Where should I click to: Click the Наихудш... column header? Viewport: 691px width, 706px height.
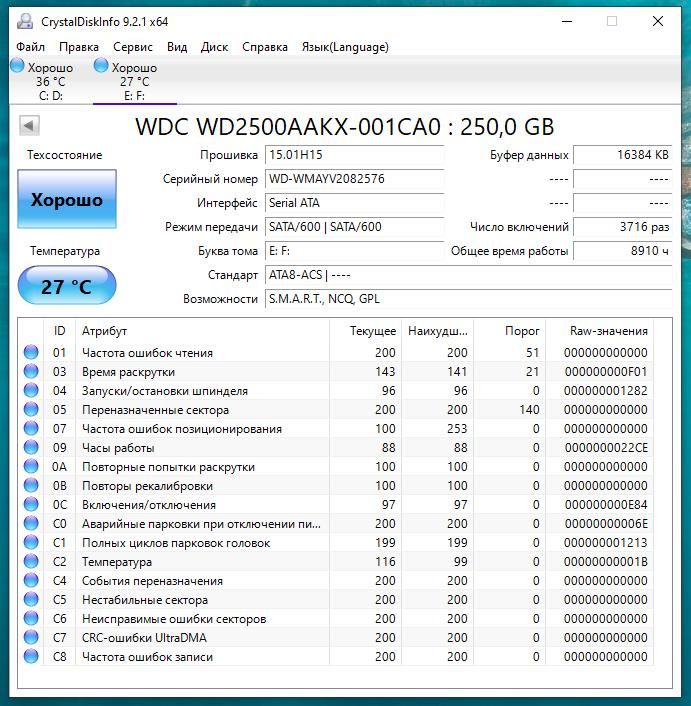click(438, 331)
